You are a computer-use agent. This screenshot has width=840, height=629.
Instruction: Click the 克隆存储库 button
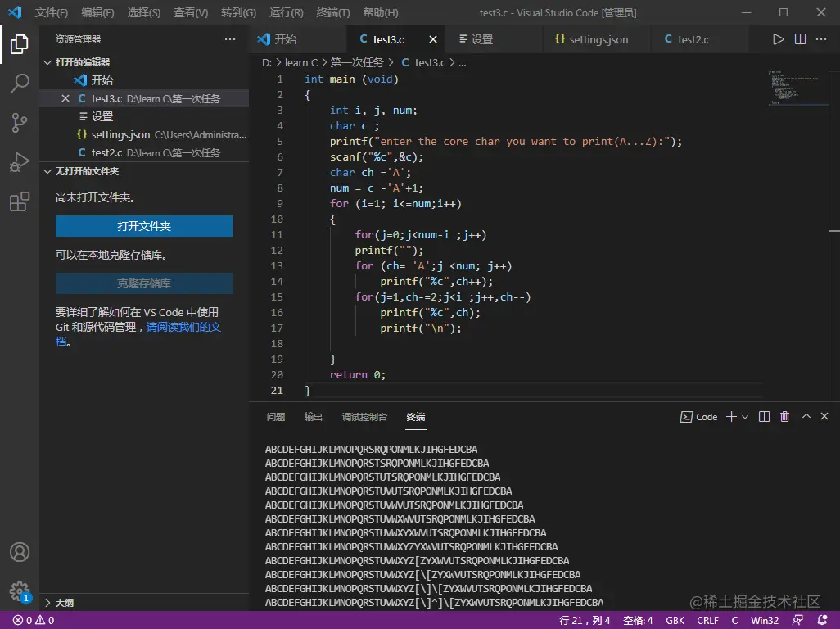pos(143,283)
